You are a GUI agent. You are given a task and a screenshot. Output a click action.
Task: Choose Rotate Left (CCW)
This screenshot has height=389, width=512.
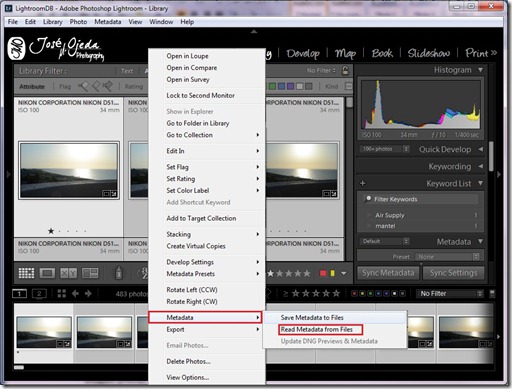192,290
